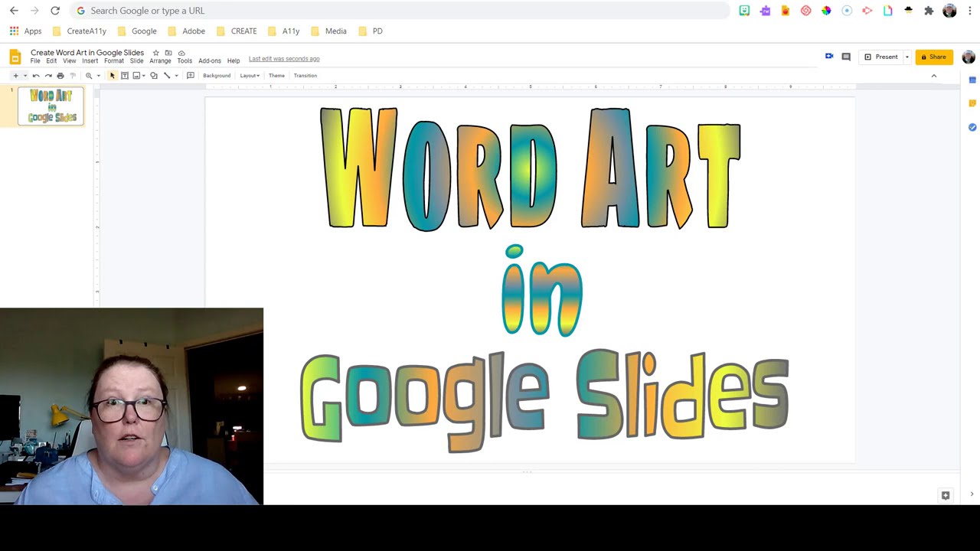Open the Chrome three-dot menu

969,11
